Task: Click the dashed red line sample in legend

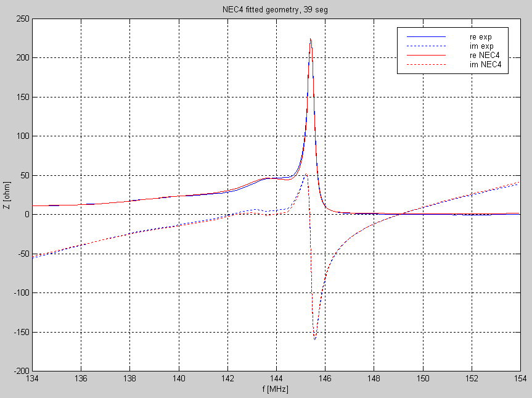Action: coord(426,64)
